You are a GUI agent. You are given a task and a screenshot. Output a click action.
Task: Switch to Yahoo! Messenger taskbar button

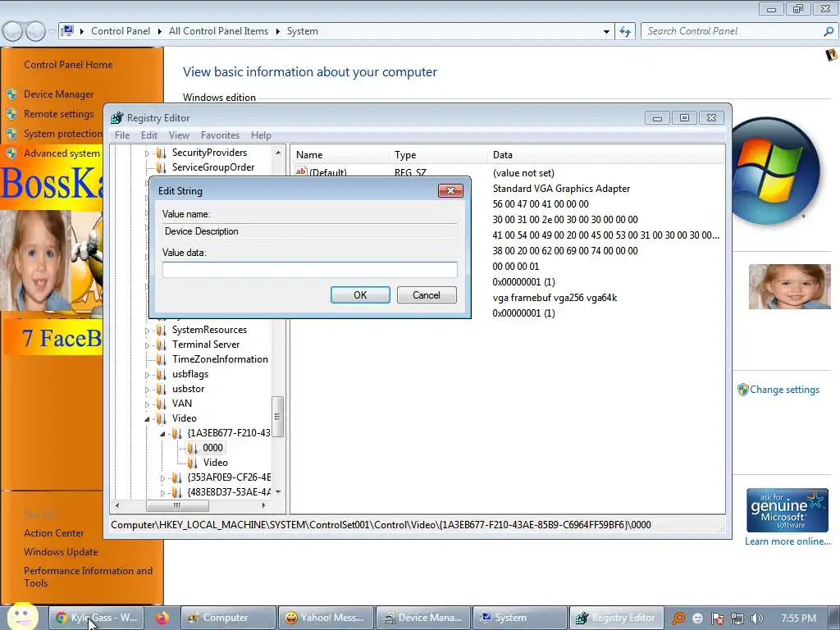click(325, 618)
